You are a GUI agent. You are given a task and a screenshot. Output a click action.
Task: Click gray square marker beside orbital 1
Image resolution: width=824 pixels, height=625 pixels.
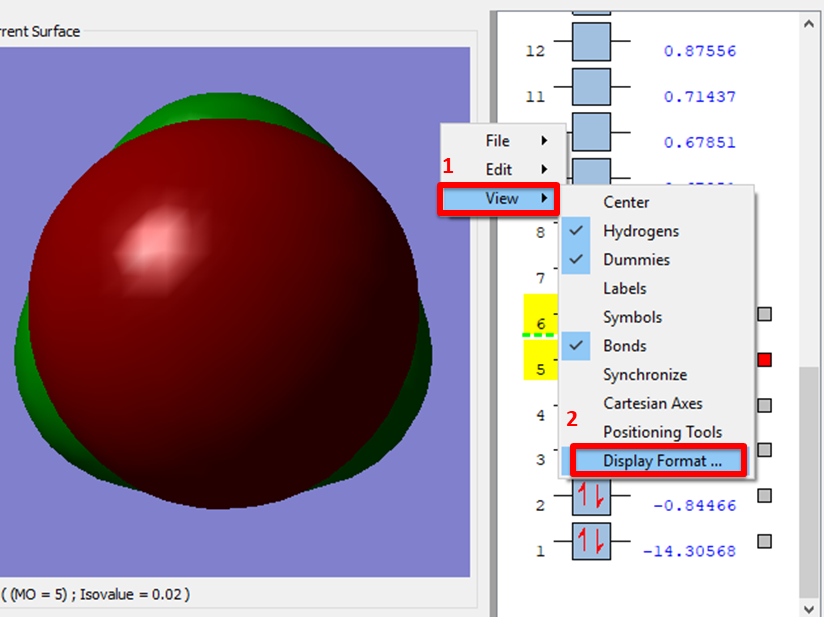(765, 541)
